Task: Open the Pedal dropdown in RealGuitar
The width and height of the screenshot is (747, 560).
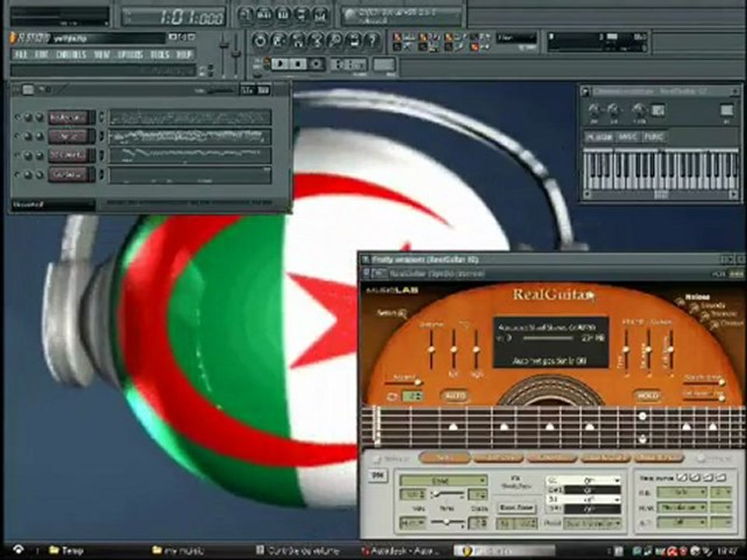Action: coord(593,523)
